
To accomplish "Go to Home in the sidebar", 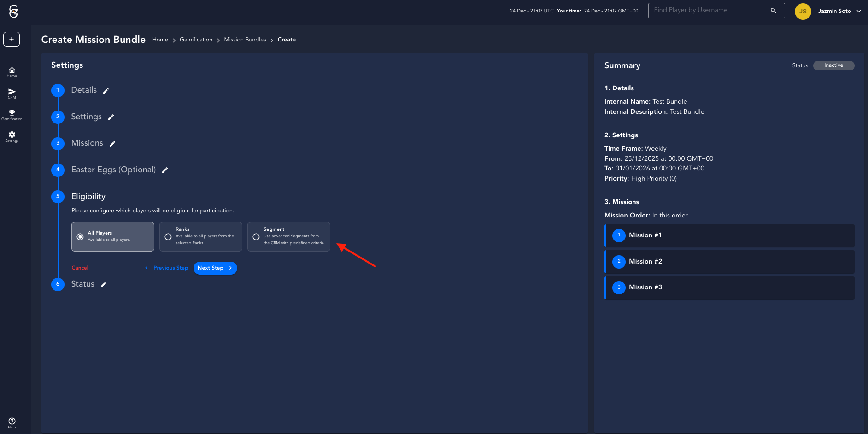I will click(x=12, y=72).
